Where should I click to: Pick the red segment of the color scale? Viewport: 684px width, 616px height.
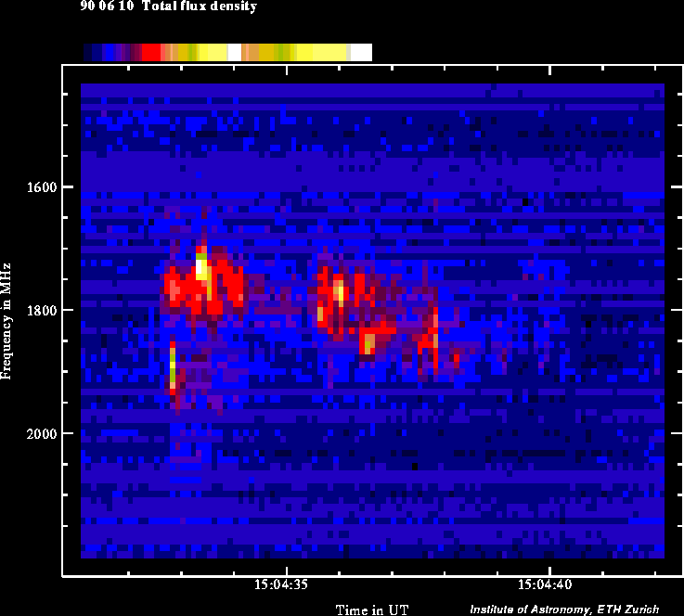[151, 52]
